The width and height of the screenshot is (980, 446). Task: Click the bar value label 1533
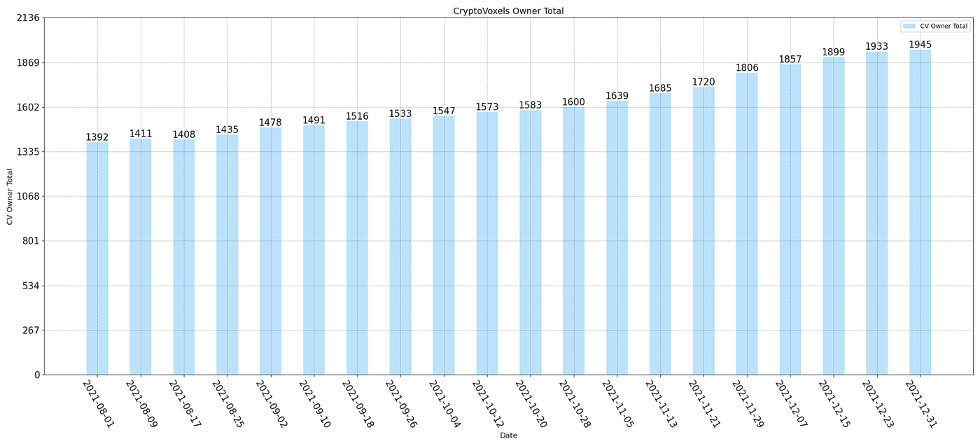click(x=400, y=113)
